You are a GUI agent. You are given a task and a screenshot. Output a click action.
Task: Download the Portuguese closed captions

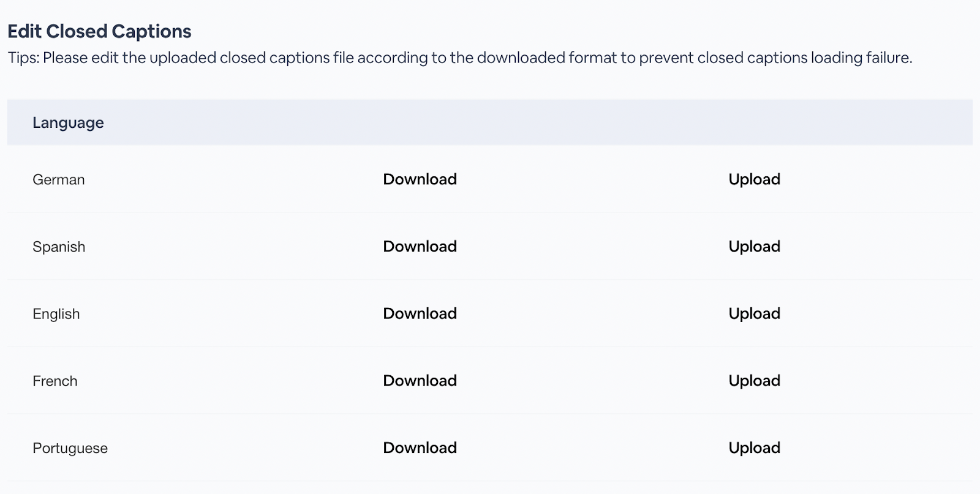(420, 448)
